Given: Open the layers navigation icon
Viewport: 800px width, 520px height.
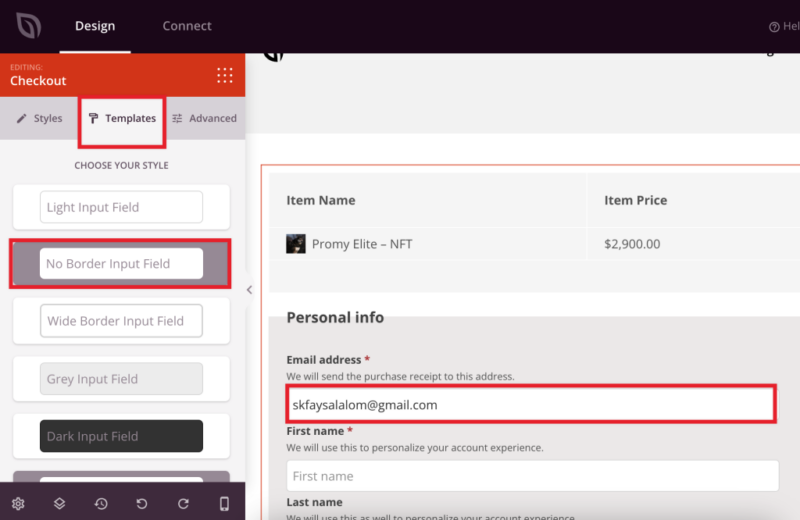Looking at the screenshot, I should click(59, 504).
